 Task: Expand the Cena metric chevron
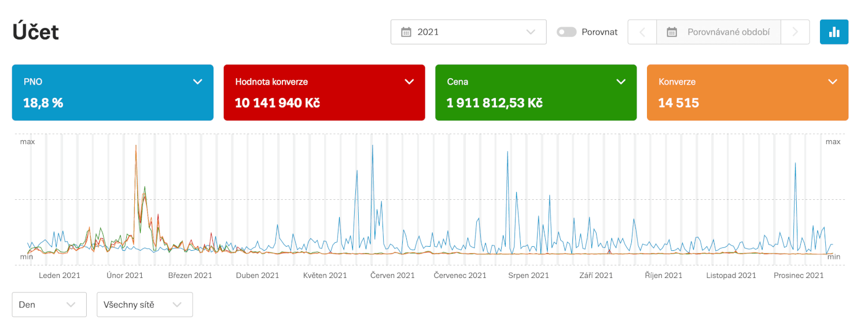tap(621, 82)
